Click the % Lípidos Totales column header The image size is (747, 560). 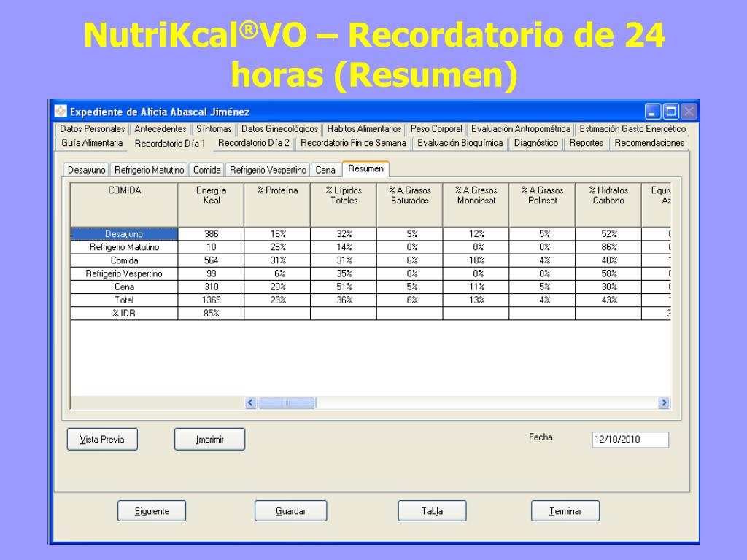344,205
